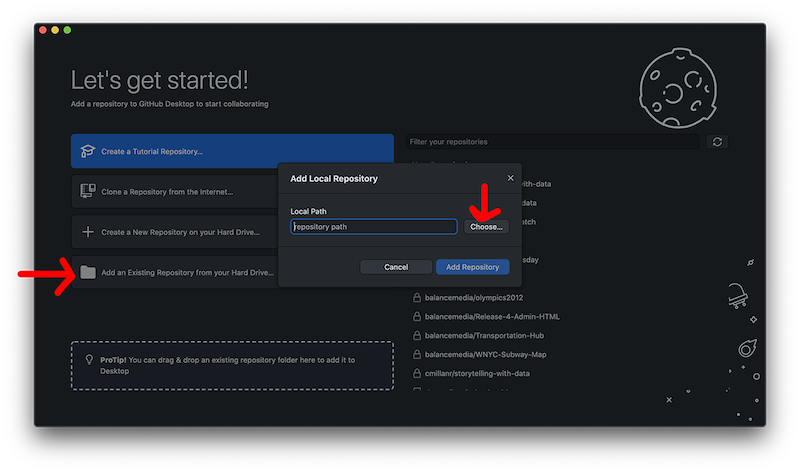800x472 pixels.
Task: Click the Local Path repository path field
Action: [x=373, y=227]
